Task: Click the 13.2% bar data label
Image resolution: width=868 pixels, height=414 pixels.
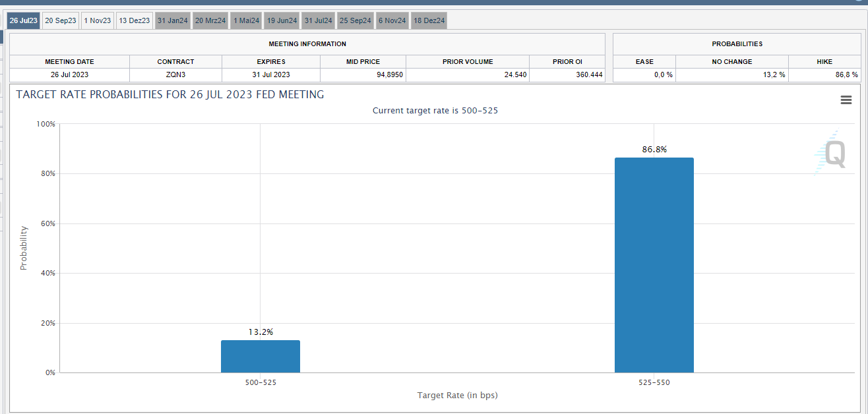Action: (261, 332)
